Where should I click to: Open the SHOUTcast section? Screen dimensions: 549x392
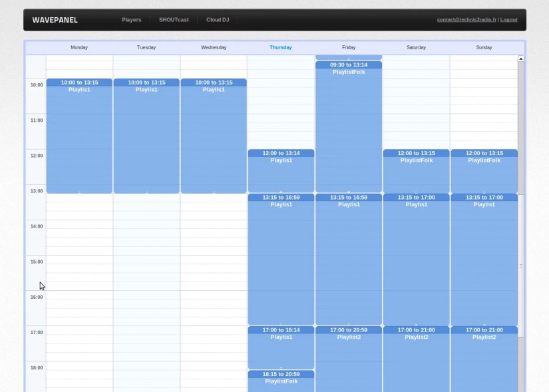pos(174,19)
